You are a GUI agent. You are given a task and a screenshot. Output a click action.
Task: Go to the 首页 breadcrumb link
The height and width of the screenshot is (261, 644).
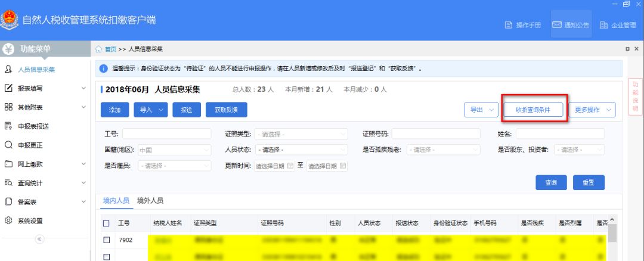coord(110,49)
